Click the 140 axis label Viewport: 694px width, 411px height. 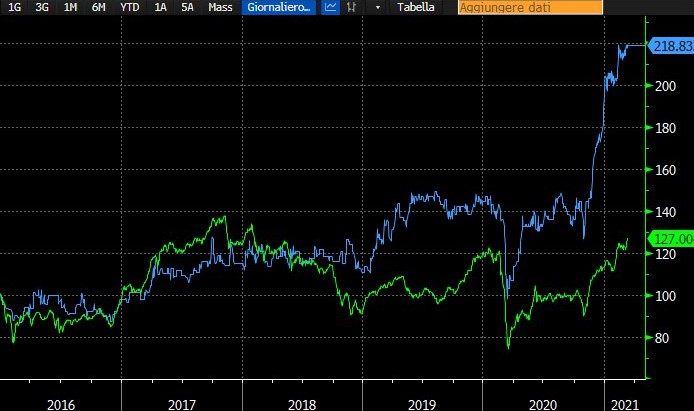[665, 212]
